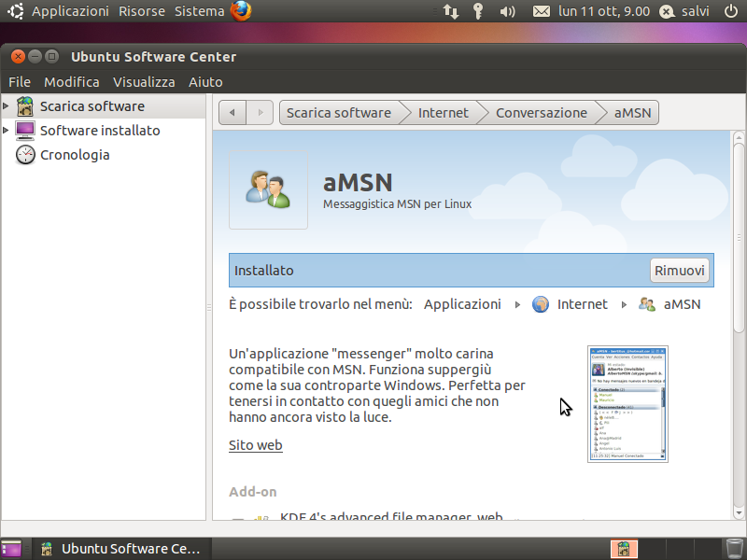The width and height of the screenshot is (747, 560).
Task: Open the Modifica menu
Action: coord(72,82)
